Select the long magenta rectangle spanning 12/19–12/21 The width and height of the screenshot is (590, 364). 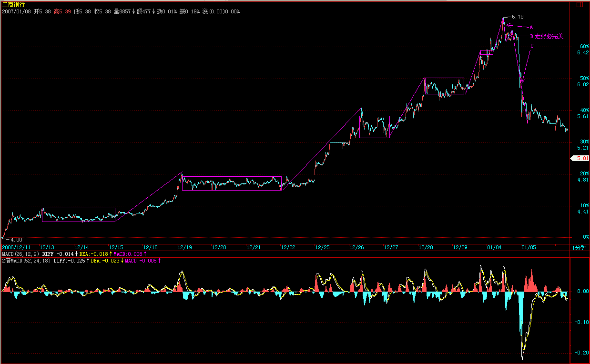pyautogui.click(x=232, y=177)
